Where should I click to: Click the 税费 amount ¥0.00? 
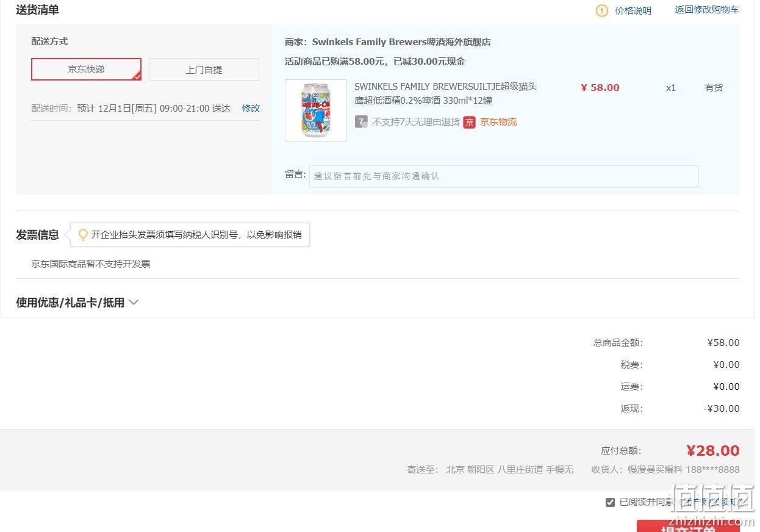click(x=726, y=365)
